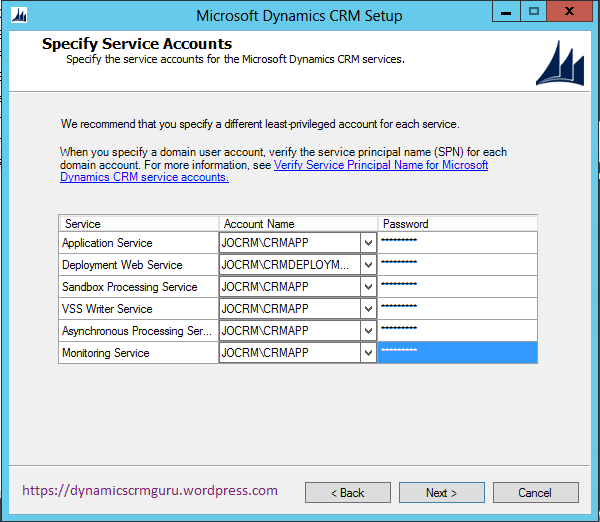Viewport: 600px width, 522px height.
Task: Expand Monitoring Service account dropdown
Action: coord(368,353)
